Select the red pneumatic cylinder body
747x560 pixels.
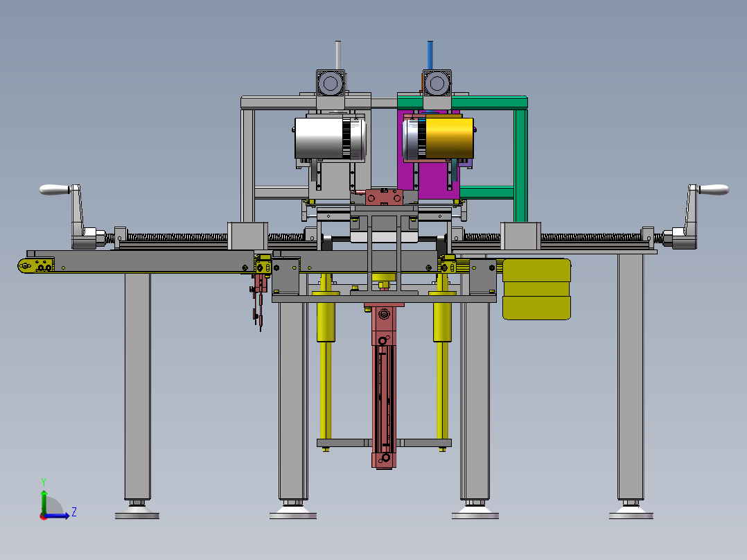coord(383,386)
